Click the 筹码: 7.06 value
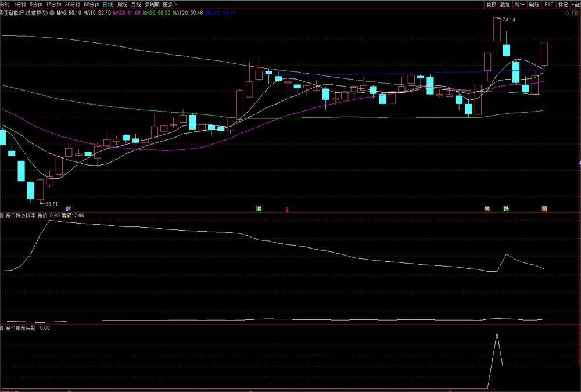 tap(73, 215)
